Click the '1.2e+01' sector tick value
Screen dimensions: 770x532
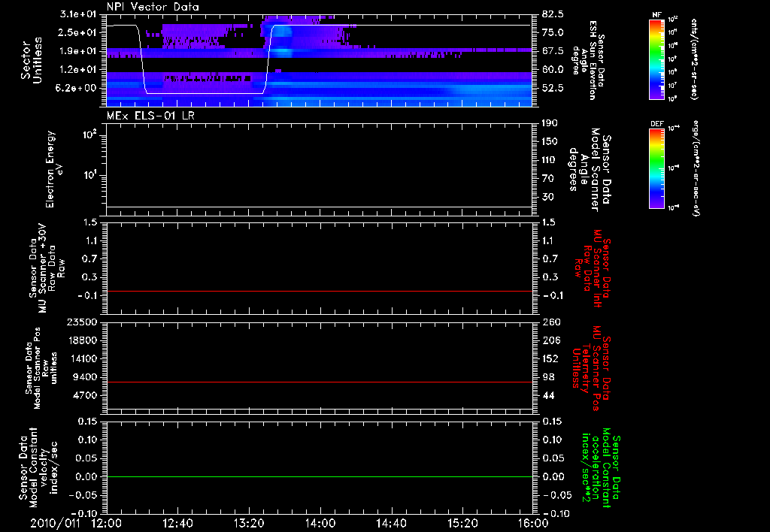(78, 70)
